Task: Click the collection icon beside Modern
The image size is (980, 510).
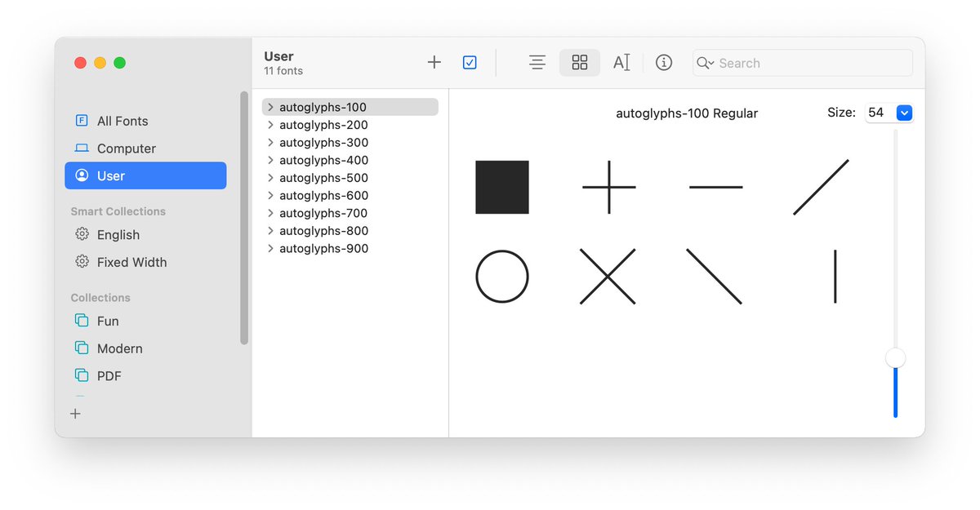Action: (x=82, y=348)
